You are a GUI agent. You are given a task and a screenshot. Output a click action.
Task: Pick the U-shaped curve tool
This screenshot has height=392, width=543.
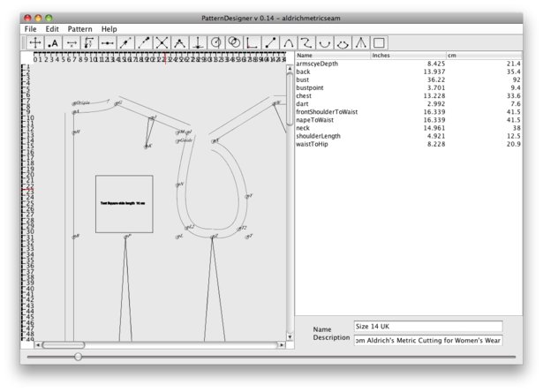click(x=325, y=43)
